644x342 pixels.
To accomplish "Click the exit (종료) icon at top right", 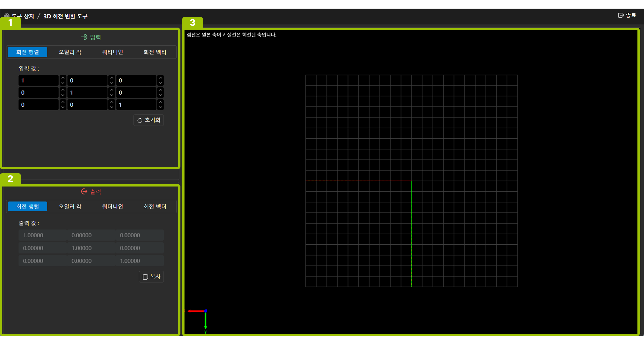I will pyautogui.click(x=621, y=15).
